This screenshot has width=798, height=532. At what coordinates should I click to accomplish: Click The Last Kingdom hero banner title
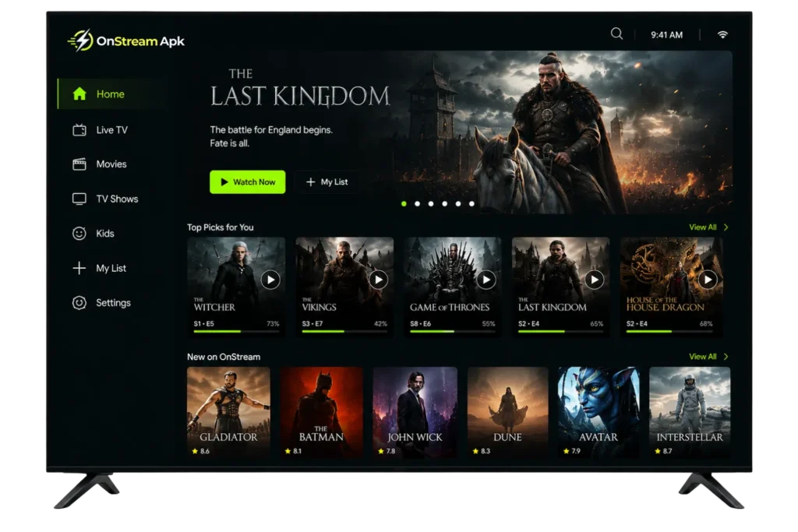pyautogui.click(x=300, y=89)
